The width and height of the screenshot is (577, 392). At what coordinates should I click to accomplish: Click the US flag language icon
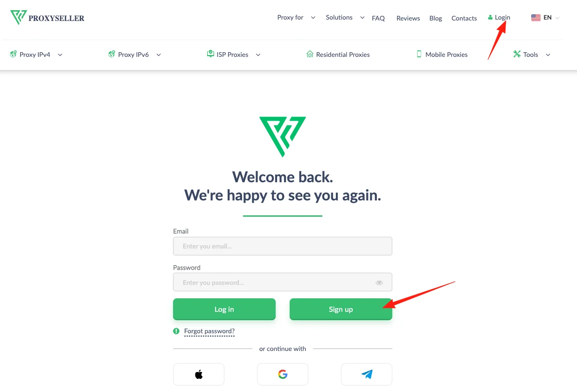pos(536,18)
